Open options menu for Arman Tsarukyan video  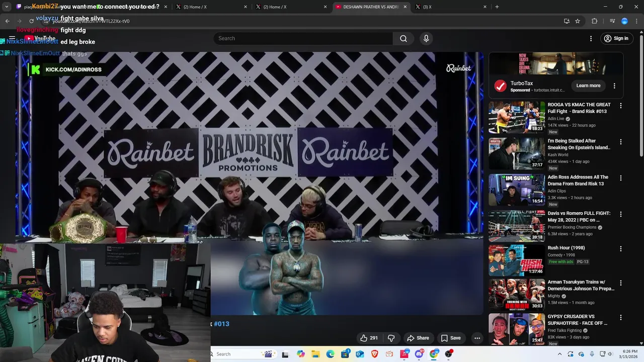pos(621,283)
